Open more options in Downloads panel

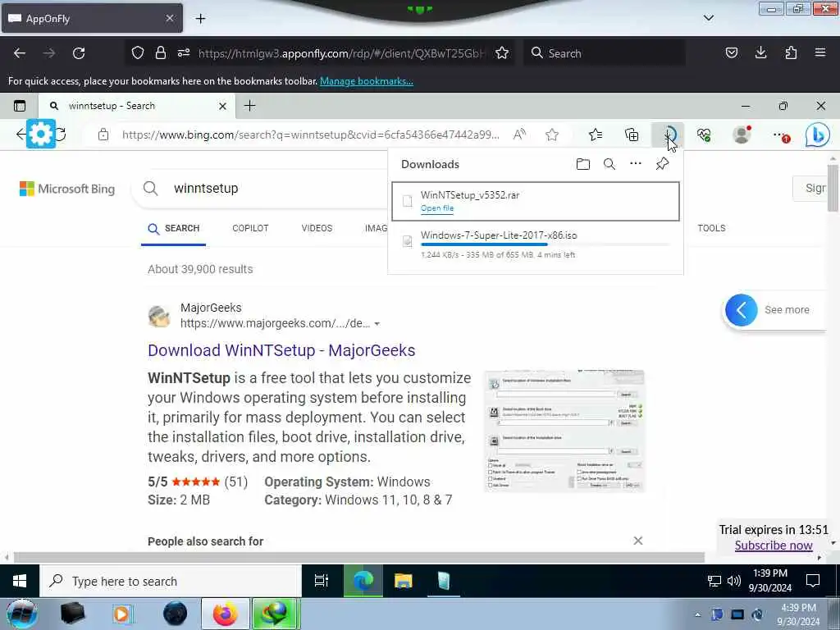click(636, 163)
